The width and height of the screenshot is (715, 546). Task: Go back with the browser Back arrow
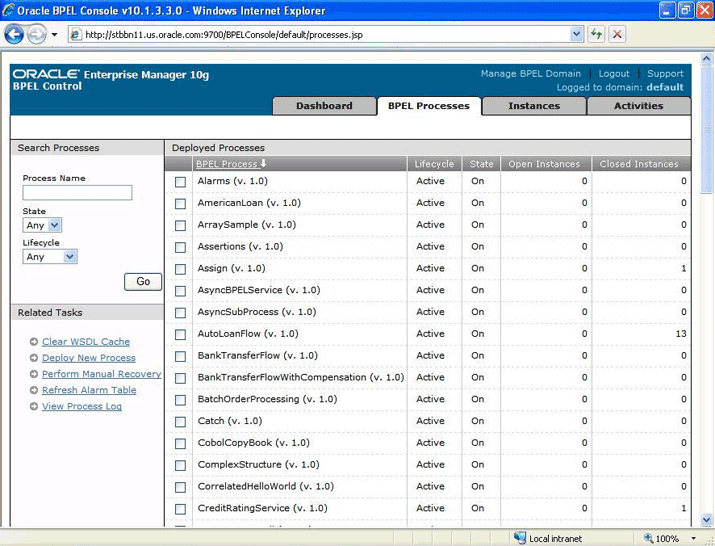[x=14, y=35]
